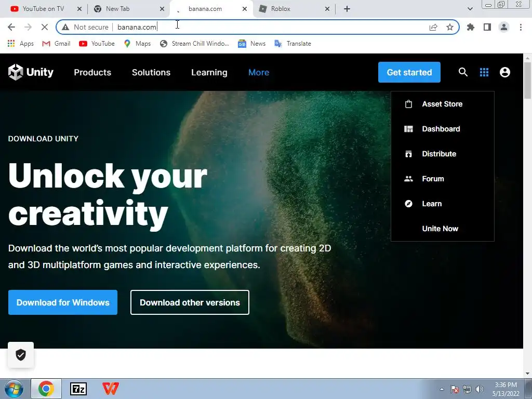
Task: Open the Maps bookmark
Action: [x=137, y=44]
